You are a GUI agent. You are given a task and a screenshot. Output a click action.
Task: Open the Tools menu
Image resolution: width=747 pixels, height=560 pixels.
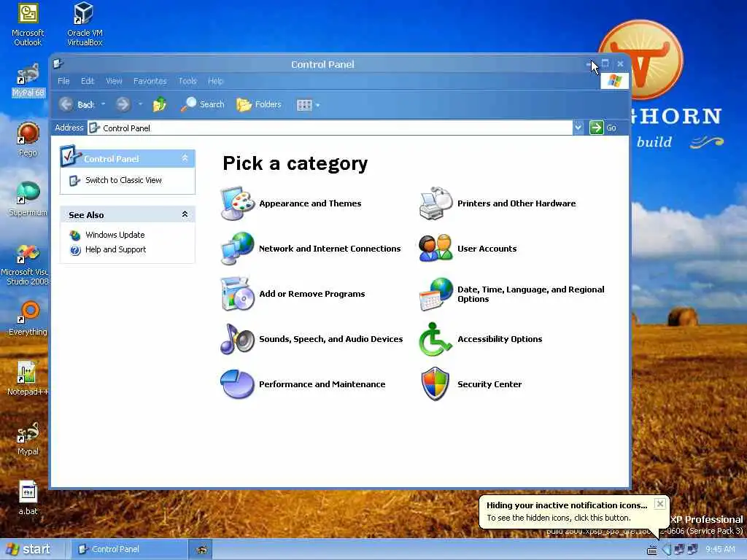187,81
